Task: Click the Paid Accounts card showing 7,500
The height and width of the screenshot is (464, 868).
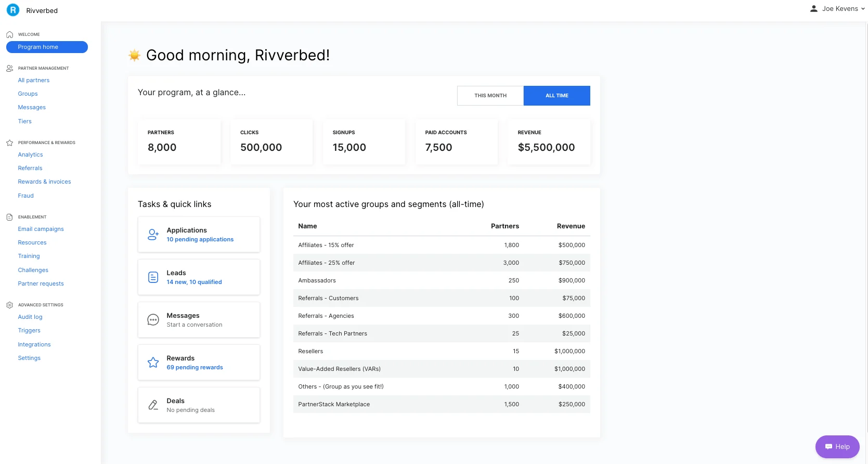Action: 457,142
